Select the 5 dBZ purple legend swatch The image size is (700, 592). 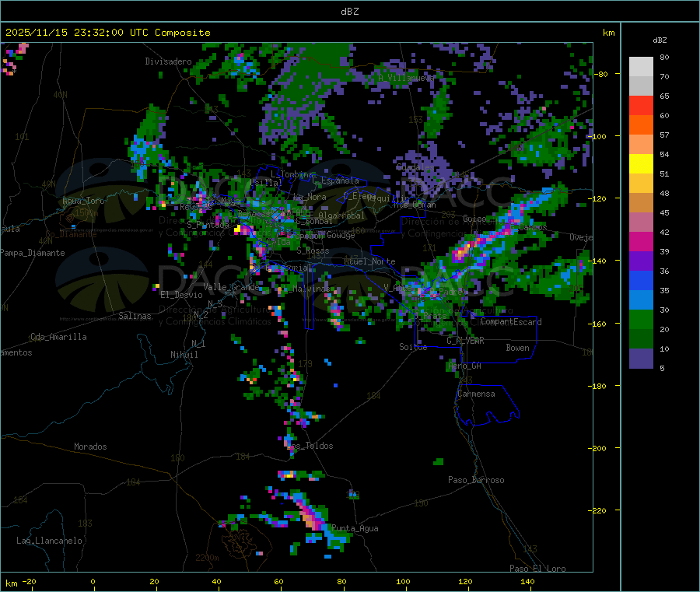pos(641,359)
